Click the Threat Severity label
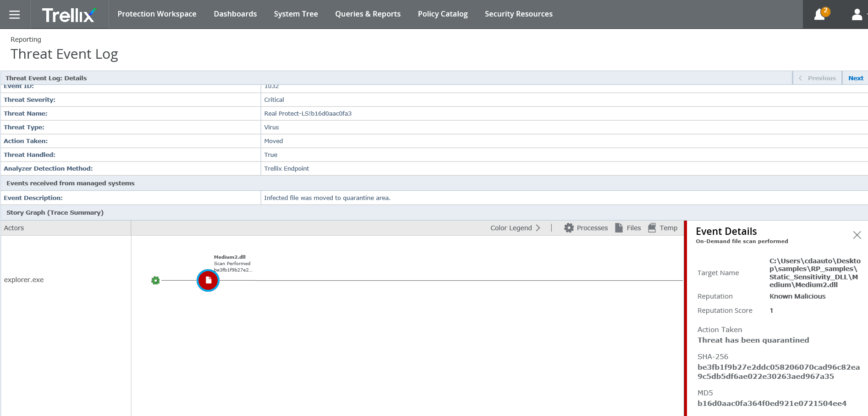The image size is (868, 416). (x=30, y=100)
